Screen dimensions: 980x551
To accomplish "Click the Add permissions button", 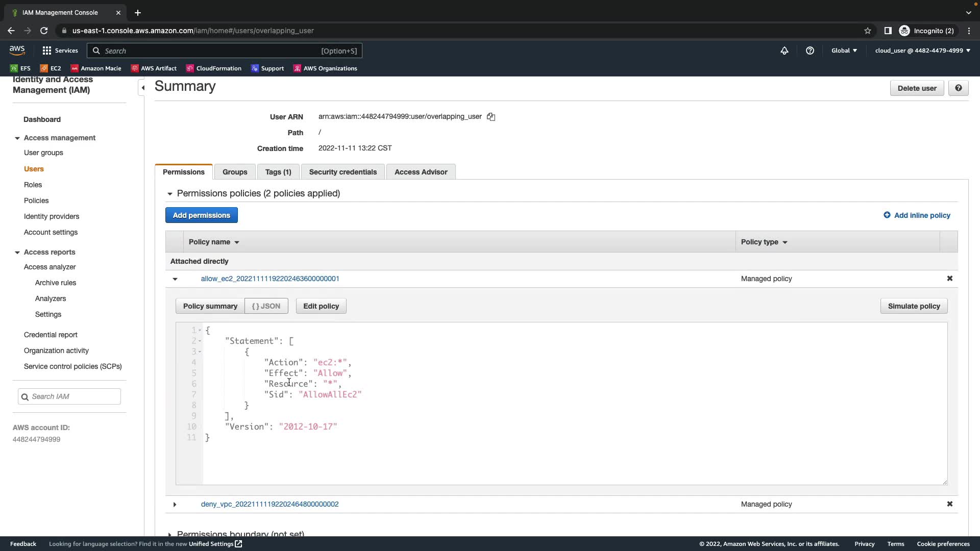I will coord(201,215).
